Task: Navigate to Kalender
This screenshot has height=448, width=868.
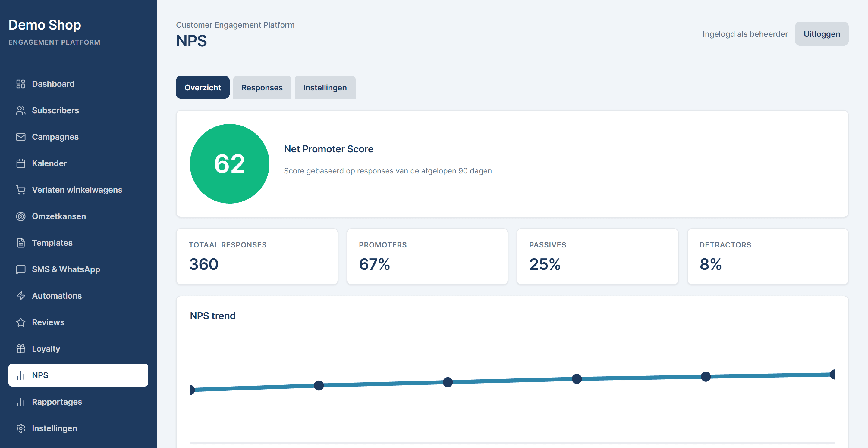Action: pos(78,163)
